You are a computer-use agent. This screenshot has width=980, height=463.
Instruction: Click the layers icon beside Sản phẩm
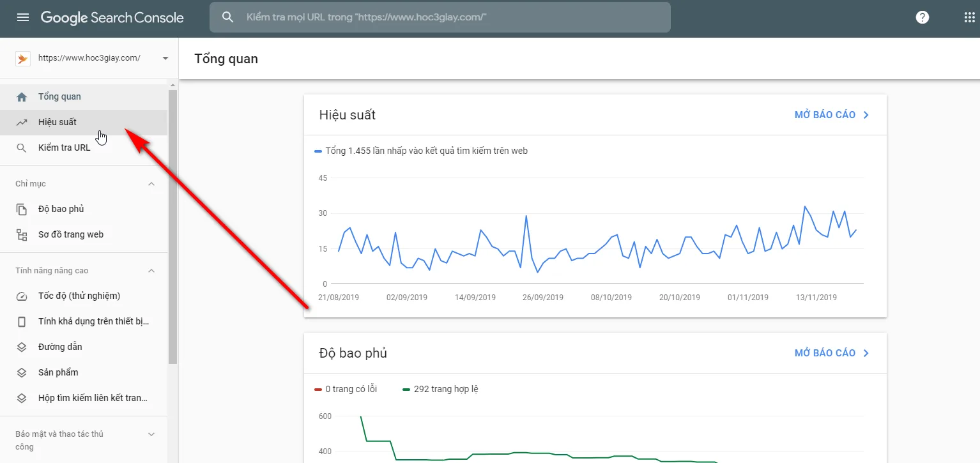[22, 373]
